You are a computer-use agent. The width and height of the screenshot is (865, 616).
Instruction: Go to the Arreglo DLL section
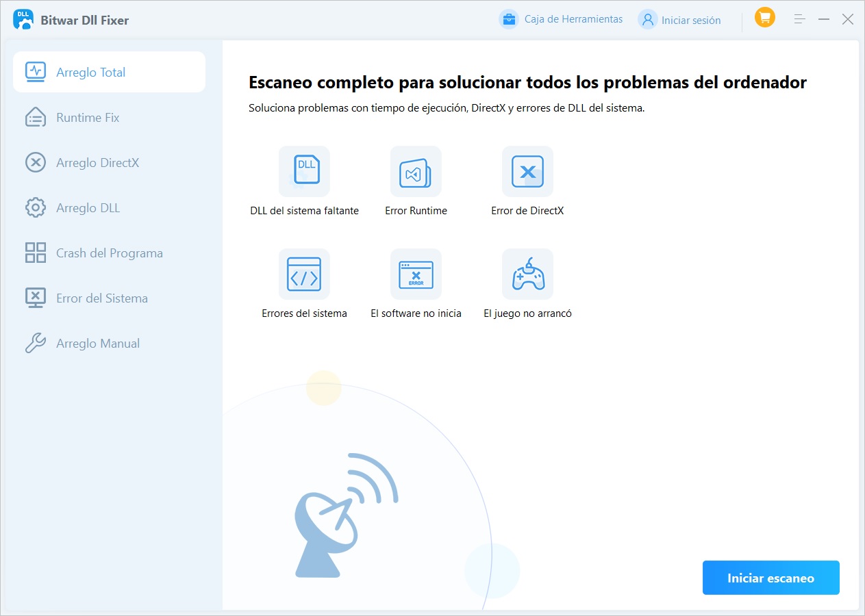[110, 207]
